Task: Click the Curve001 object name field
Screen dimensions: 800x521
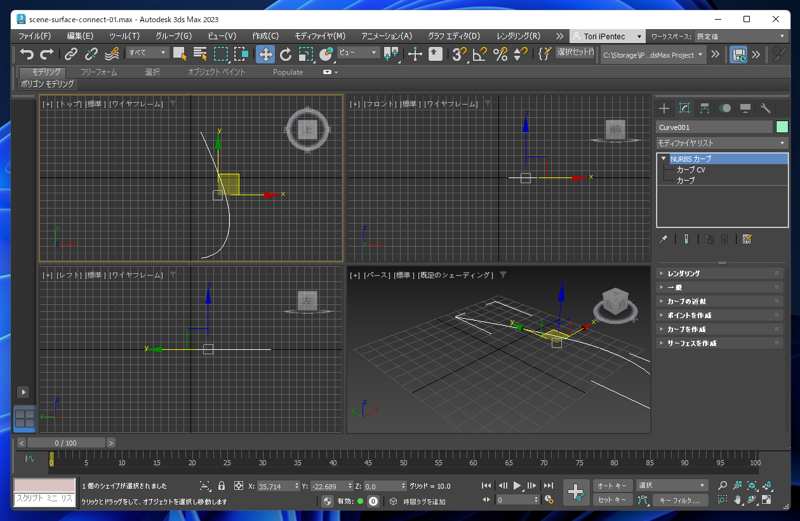Action: 714,127
